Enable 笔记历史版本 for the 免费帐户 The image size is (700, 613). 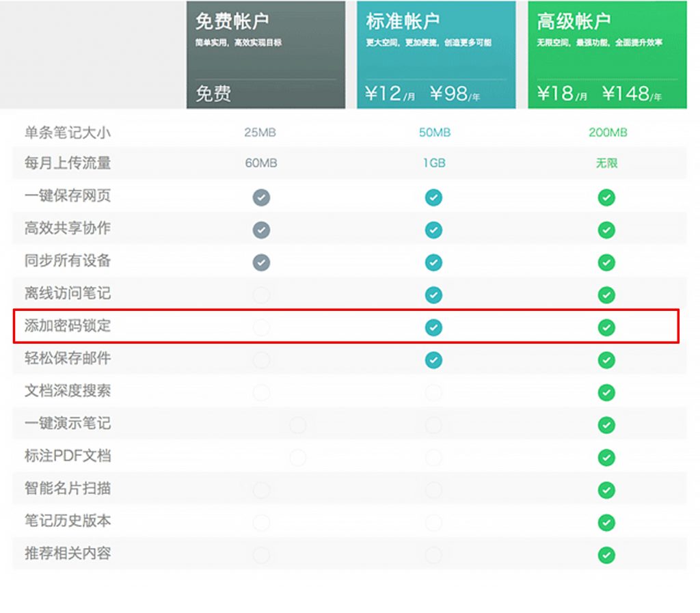point(262,522)
